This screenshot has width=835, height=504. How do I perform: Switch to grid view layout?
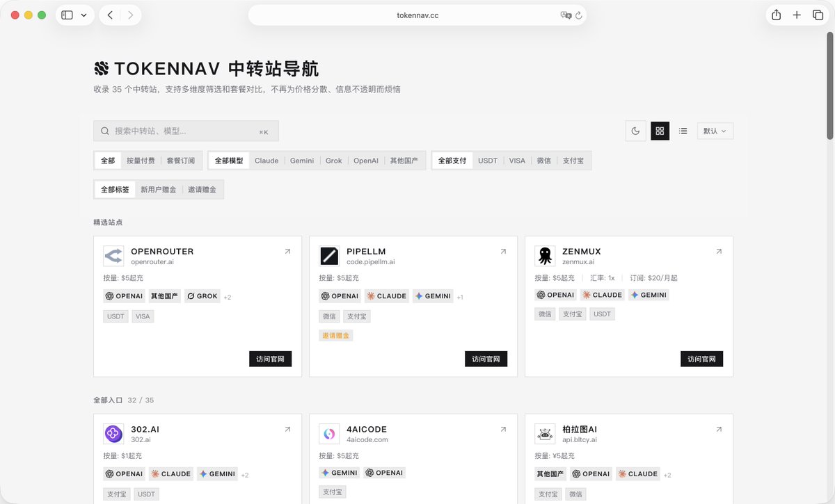660,131
